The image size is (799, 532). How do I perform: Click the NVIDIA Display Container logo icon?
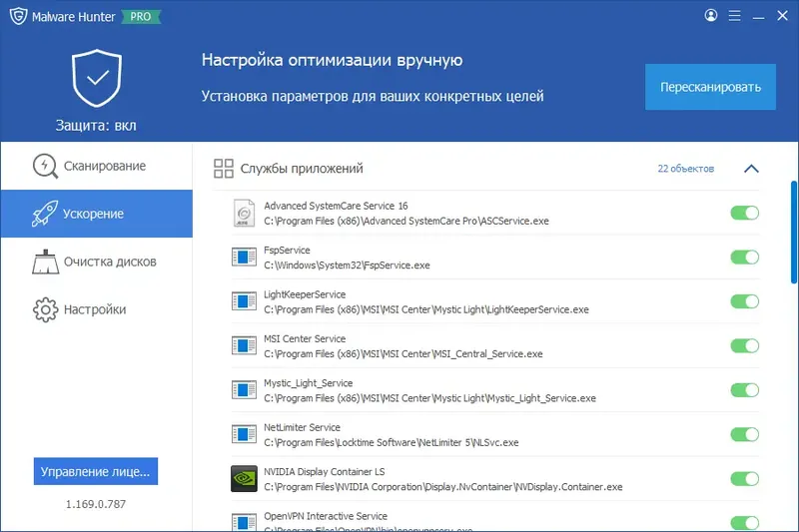(x=244, y=478)
